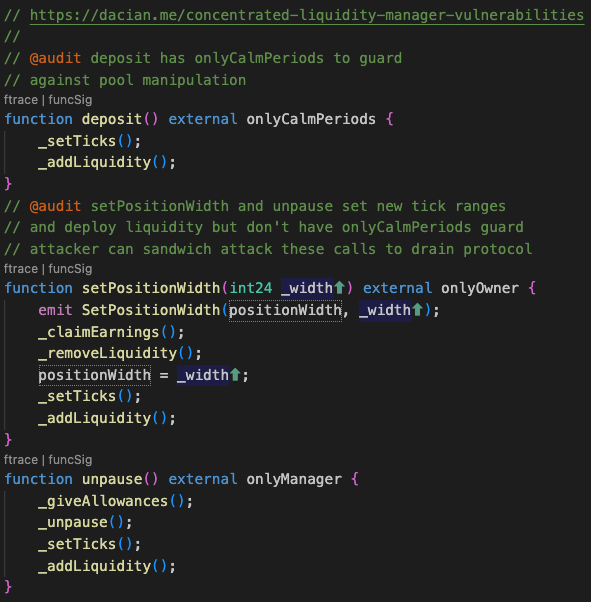Click funcSig above setPositionWidth function
Viewport: 591px width, 602px height.
coord(70,269)
